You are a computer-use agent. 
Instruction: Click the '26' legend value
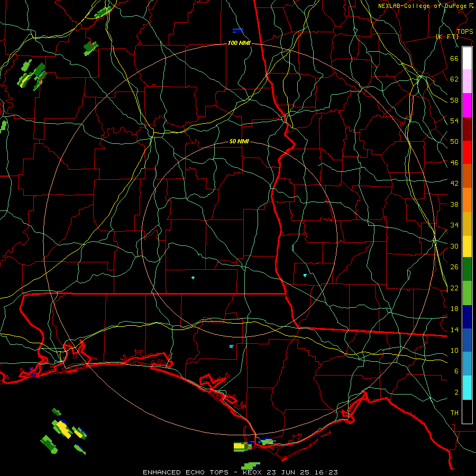pyautogui.click(x=454, y=267)
